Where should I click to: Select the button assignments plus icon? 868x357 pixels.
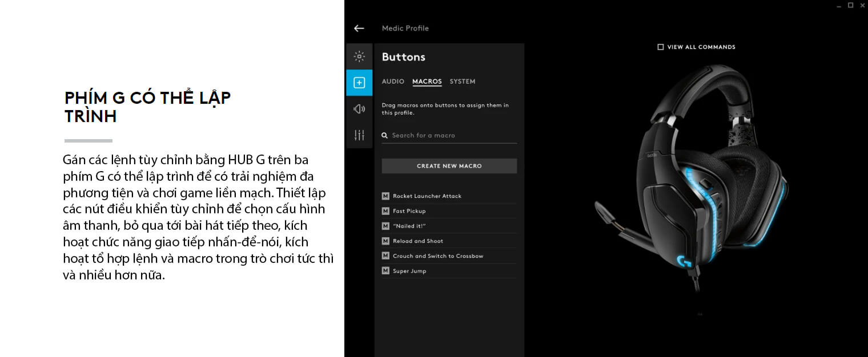(359, 83)
